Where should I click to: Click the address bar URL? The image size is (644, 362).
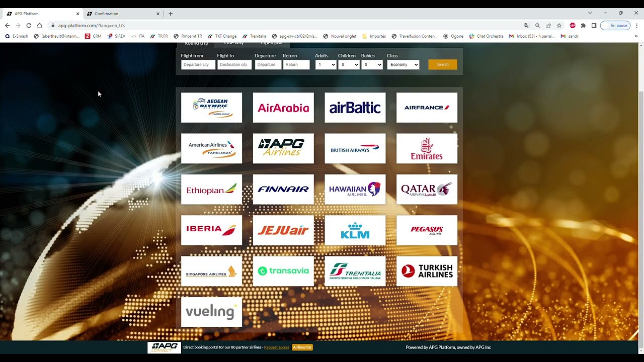click(x=91, y=25)
